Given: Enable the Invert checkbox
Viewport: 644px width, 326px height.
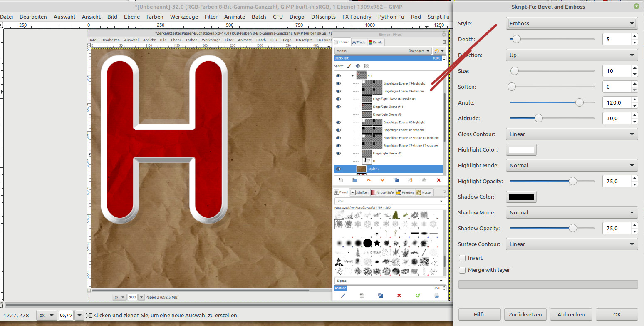Looking at the screenshot, I should click(x=462, y=258).
